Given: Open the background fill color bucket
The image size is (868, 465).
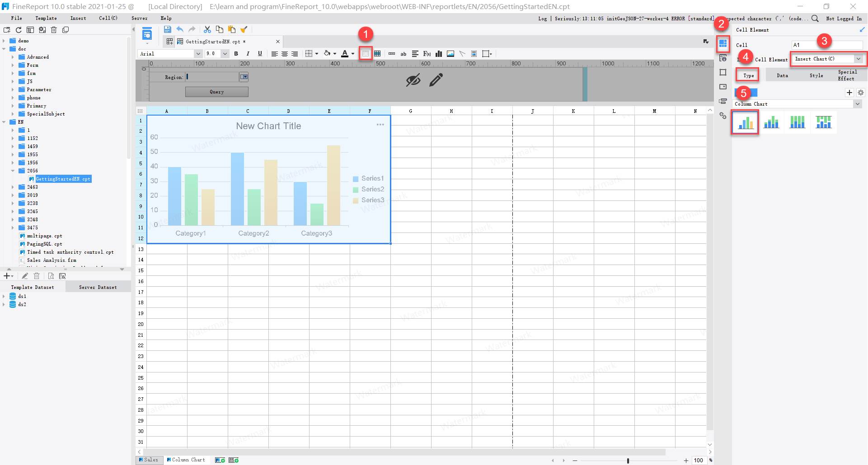Looking at the screenshot, I should pos(327,54).
